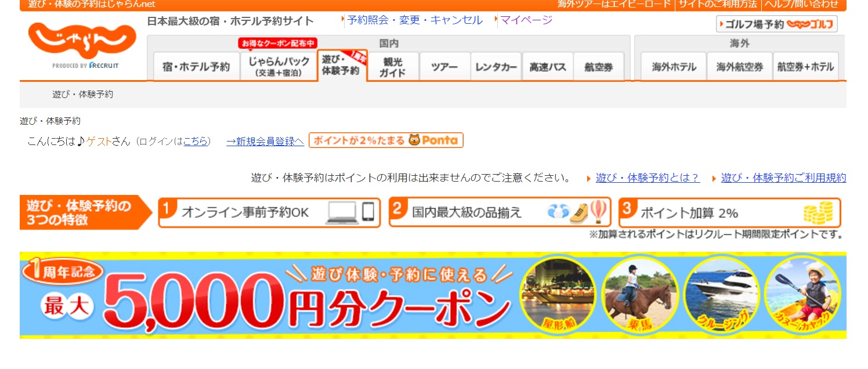This screenshot has height=369, width=868.
Task: Click the 乗馬 horse riding photo
Action: point(639,296)
